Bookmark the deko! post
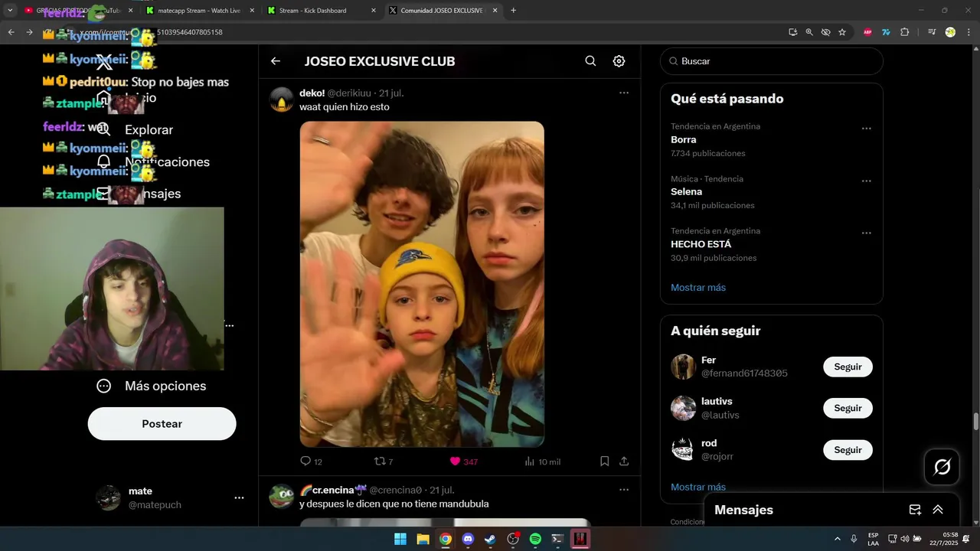980x551 pixels. pyautogui.click(x=604, y=461)
